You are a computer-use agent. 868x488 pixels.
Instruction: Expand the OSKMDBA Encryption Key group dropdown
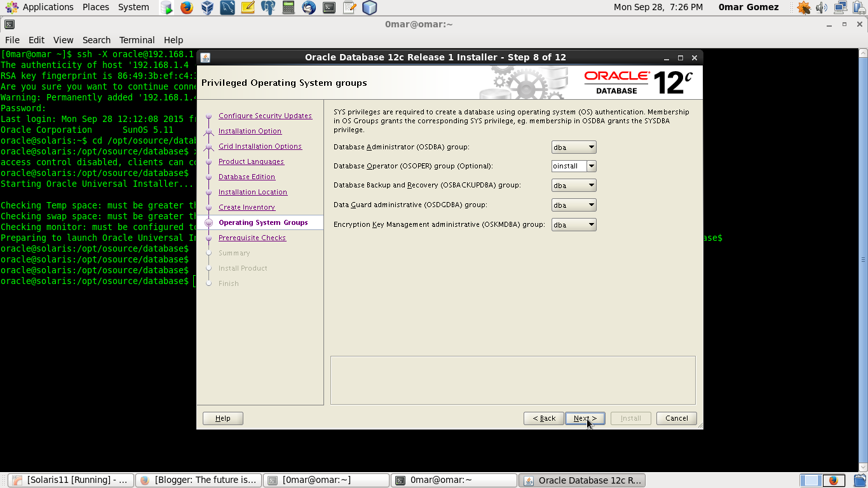point(574,224)
